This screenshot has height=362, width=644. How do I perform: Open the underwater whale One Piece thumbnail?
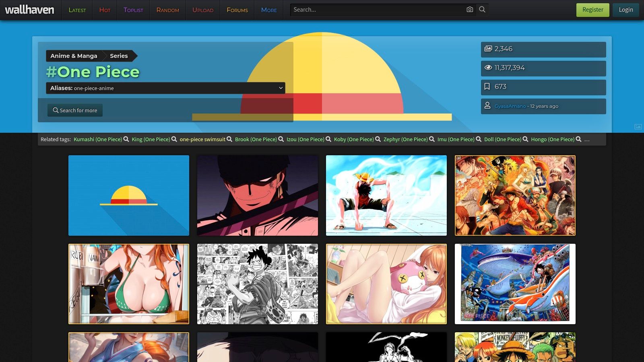(515, 284)
